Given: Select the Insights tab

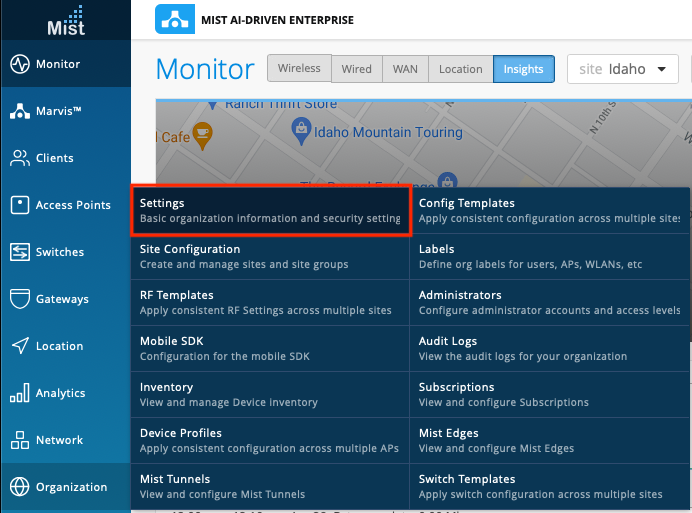Looking at the screenshot, I should point(523,69).
